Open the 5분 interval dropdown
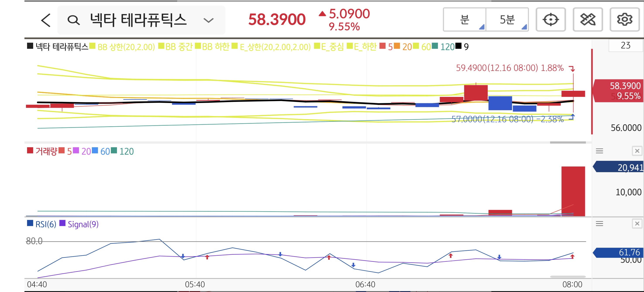This screenshot has height=292, width=644. click(507, 19)
